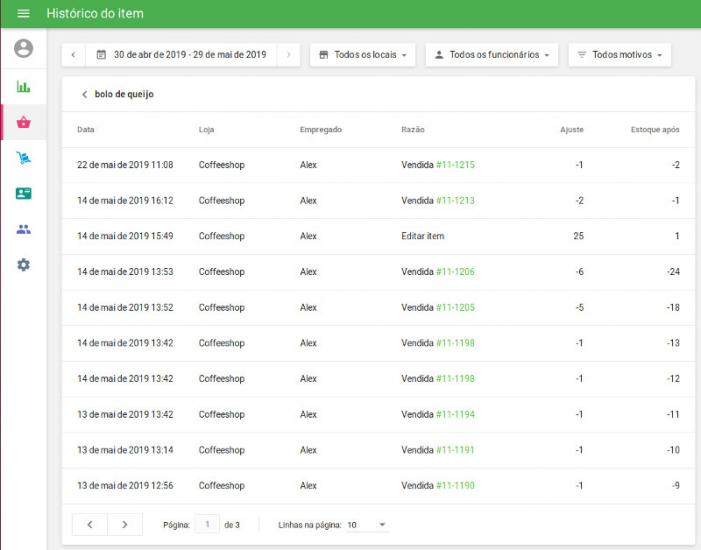Expand the Todos motivos filter dropdown
701x550 pixels.
pos(619,55)
